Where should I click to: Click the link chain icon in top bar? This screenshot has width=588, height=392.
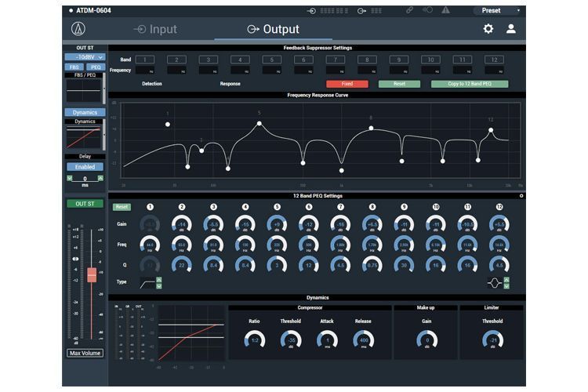409,10
